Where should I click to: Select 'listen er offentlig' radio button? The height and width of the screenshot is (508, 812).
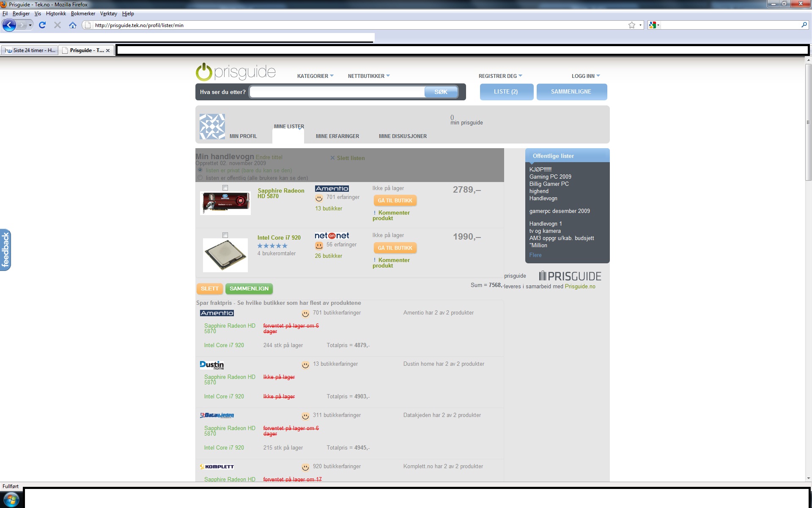[200, 178]
